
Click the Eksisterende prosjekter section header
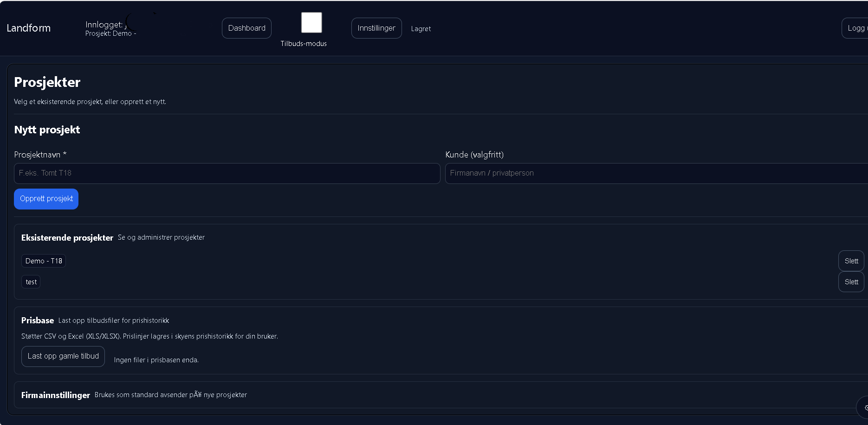pos(67,238)
